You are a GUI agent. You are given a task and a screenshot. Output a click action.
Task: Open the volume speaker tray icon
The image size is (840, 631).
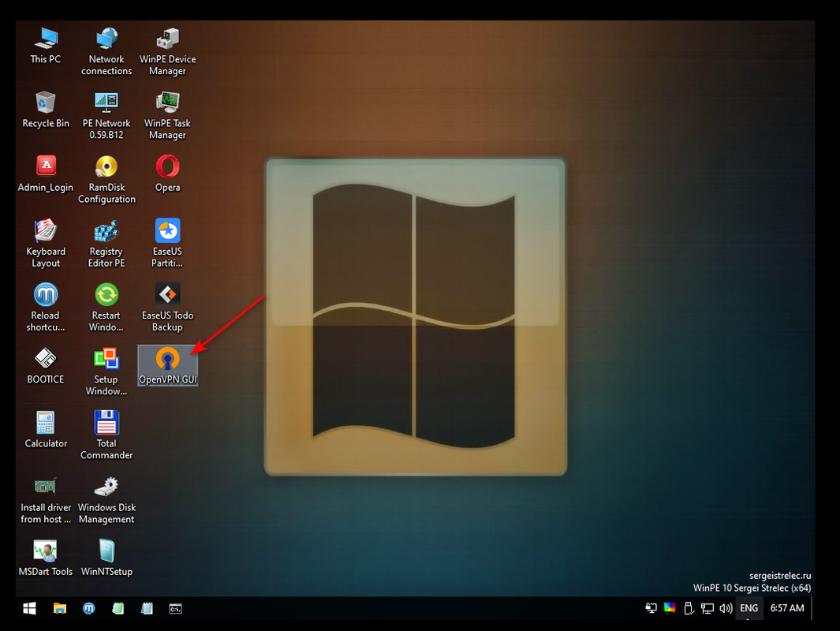pyautogui.click(x=726, y=608)
